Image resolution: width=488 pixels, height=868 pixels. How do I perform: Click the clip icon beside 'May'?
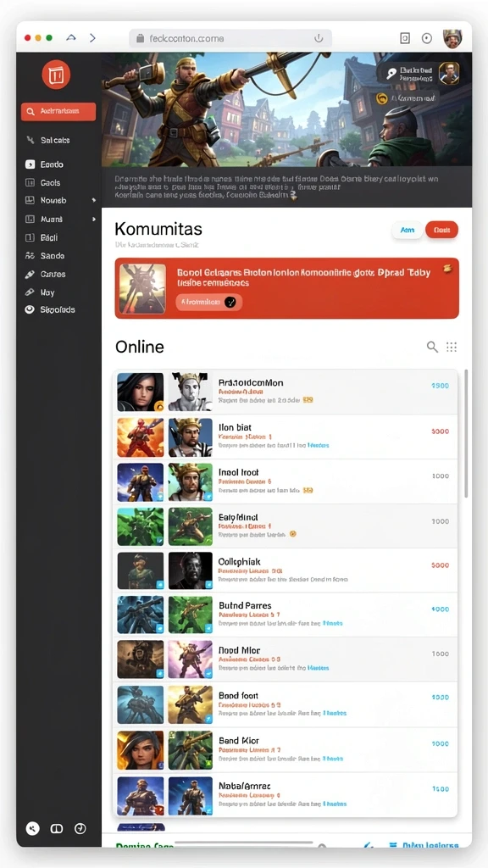30,292
